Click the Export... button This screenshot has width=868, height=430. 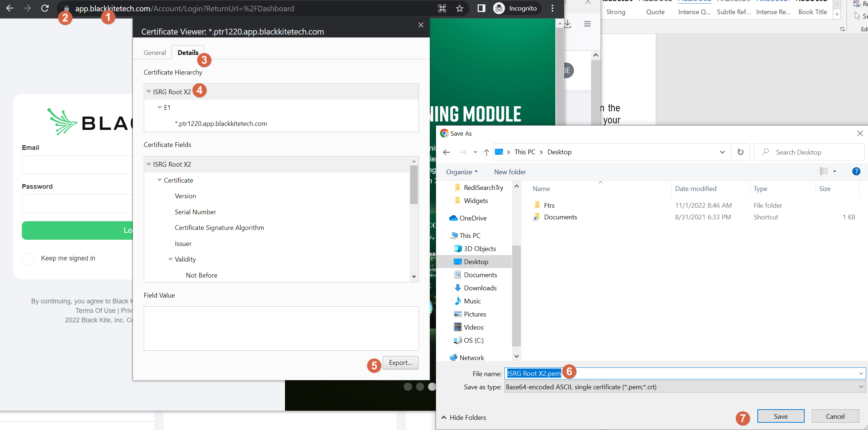(x=400, y=363)
